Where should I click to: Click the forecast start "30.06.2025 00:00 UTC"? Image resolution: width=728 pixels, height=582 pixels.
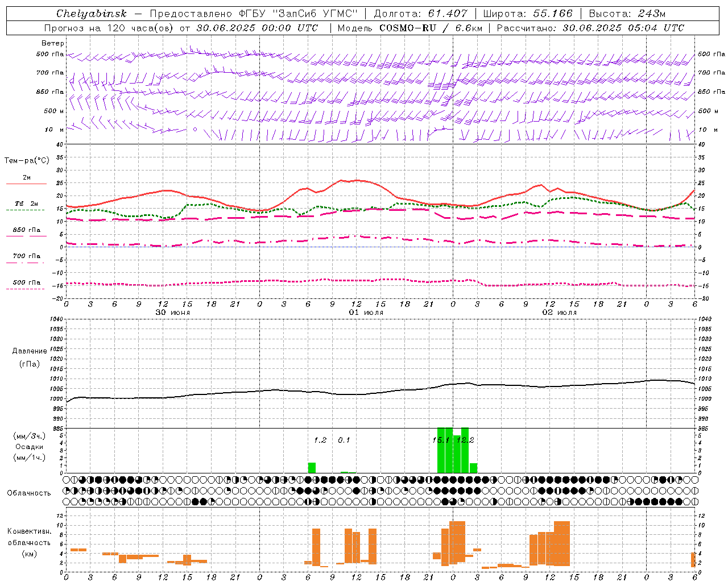257,28
